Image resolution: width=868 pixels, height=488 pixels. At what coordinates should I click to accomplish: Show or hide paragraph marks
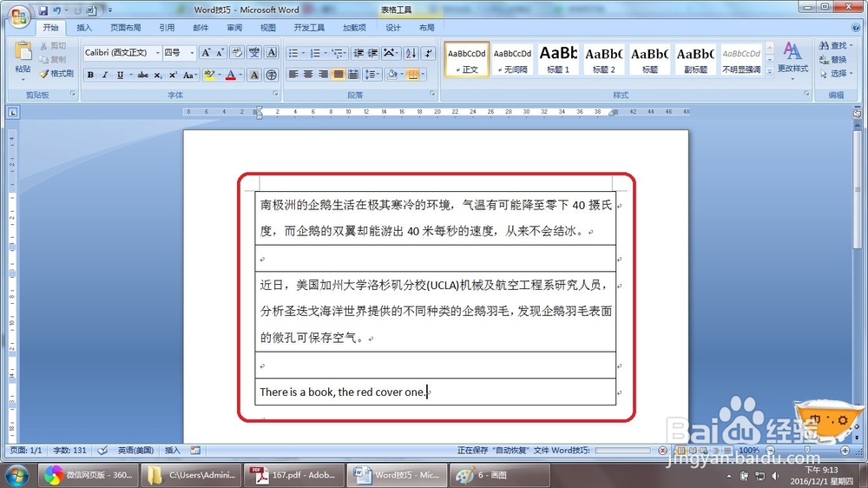point(428,53)
